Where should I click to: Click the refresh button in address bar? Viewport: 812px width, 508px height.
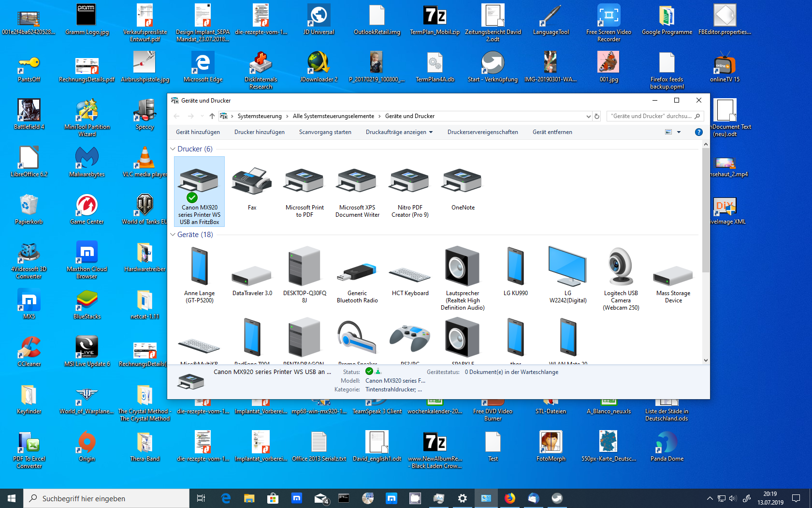point(597,116)
